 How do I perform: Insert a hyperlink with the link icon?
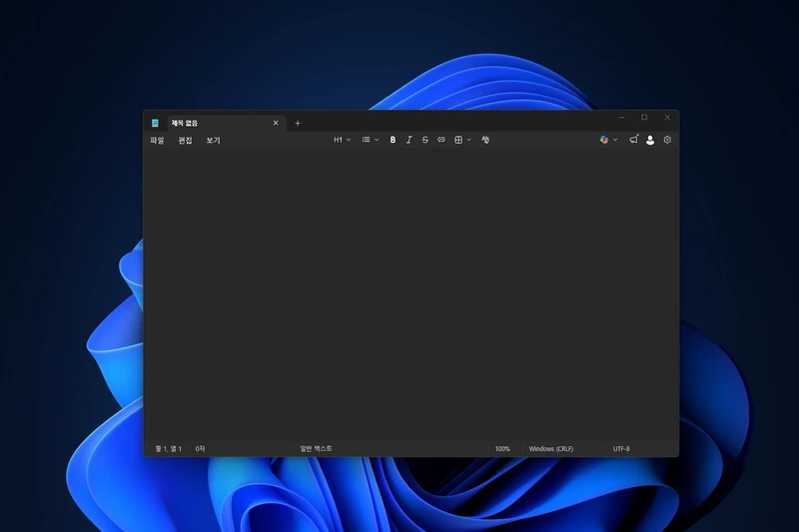(x=441, y=140)
